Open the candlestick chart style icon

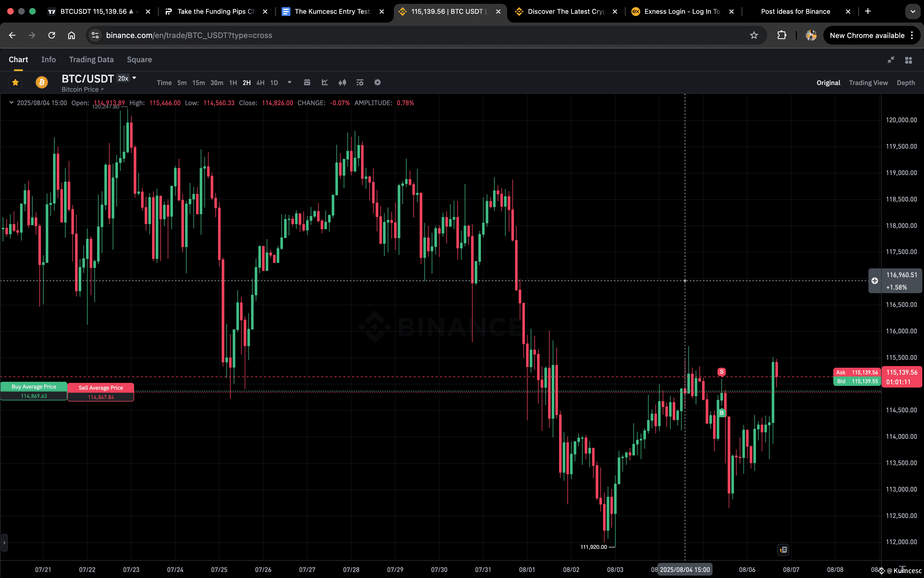(x=342, y=82)
